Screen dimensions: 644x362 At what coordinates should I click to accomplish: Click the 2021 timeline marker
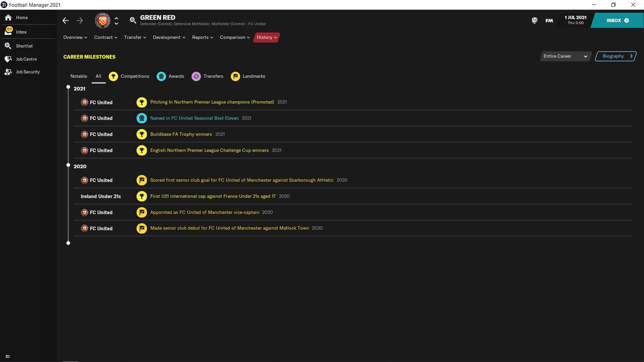point(68,87)
